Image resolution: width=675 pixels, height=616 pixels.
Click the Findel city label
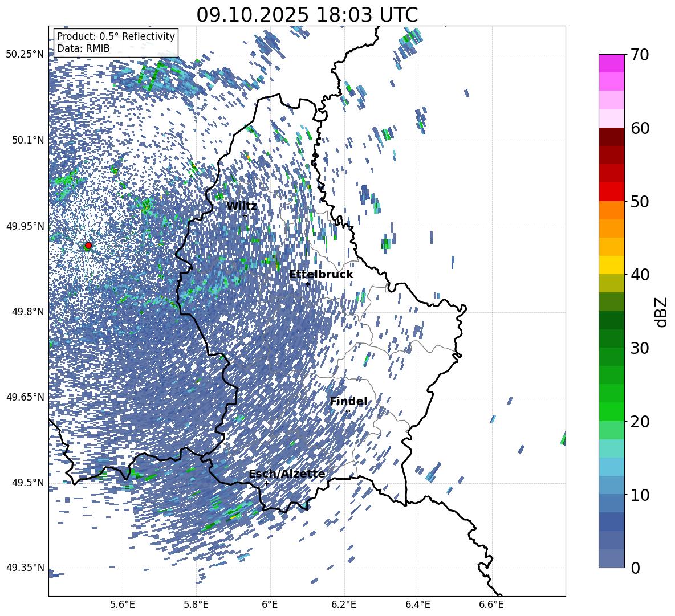[x=349, y=402]
